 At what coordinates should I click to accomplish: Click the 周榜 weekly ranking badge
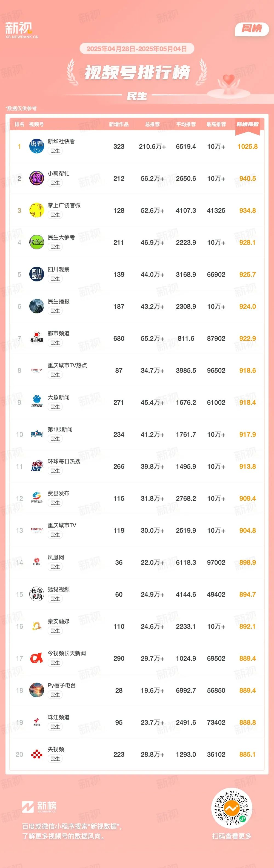[252, 29]
